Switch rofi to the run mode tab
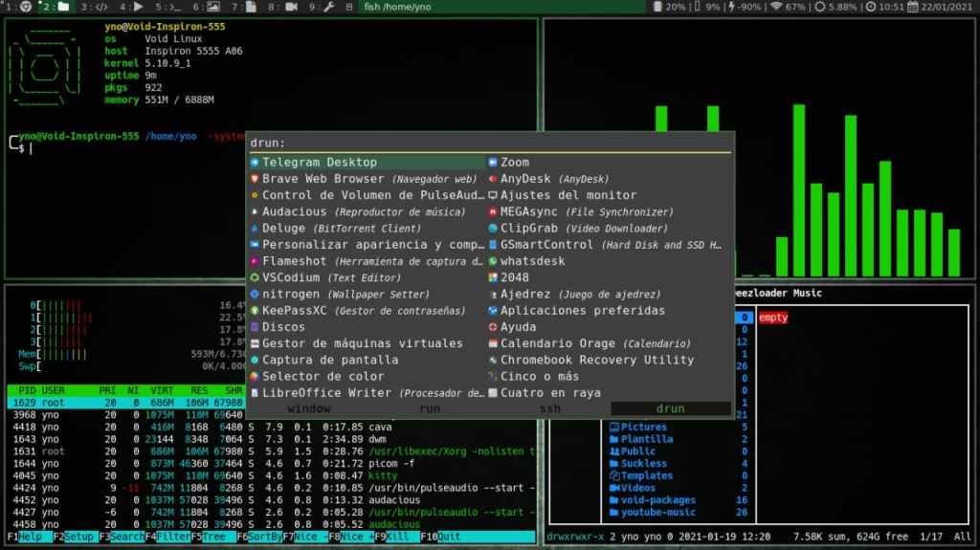 pos(429,408)
